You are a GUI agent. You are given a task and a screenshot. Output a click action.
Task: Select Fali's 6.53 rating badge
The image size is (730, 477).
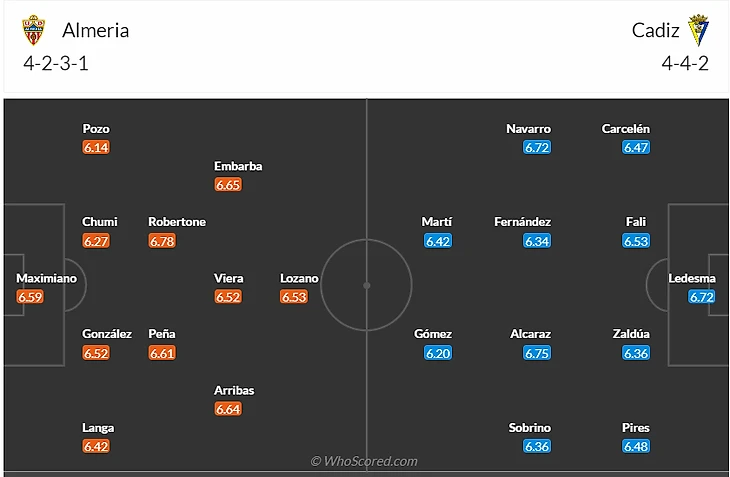pyautogui.click(x=636, y=241)
